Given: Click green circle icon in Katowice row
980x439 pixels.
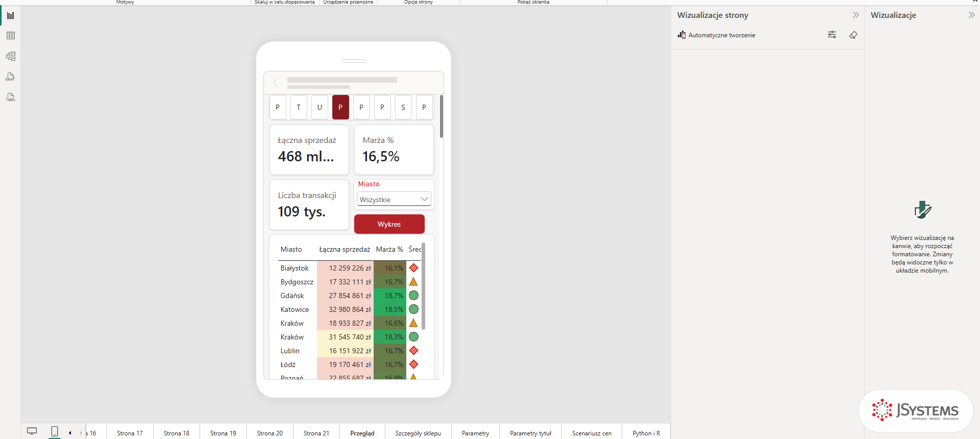Looking at the screenshot, I should coord(413,309).
